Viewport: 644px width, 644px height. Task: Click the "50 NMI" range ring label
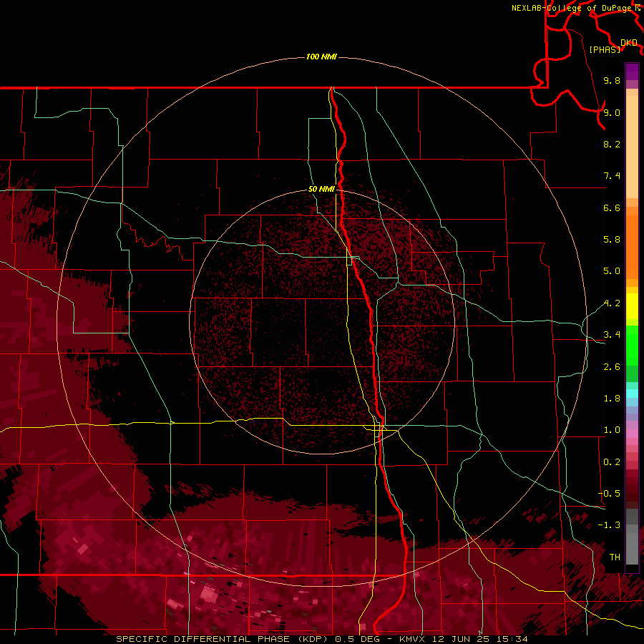(321, 190)
